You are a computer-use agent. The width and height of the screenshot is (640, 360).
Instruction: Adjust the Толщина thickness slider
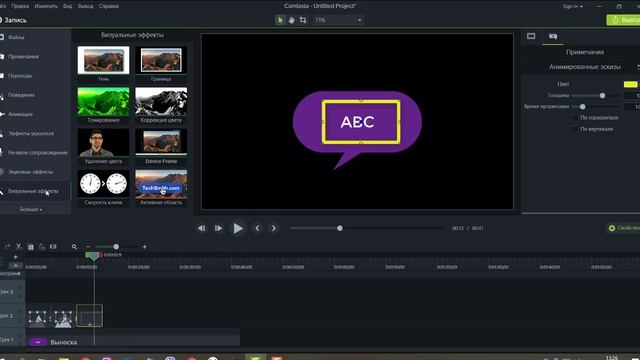[602, 96]
